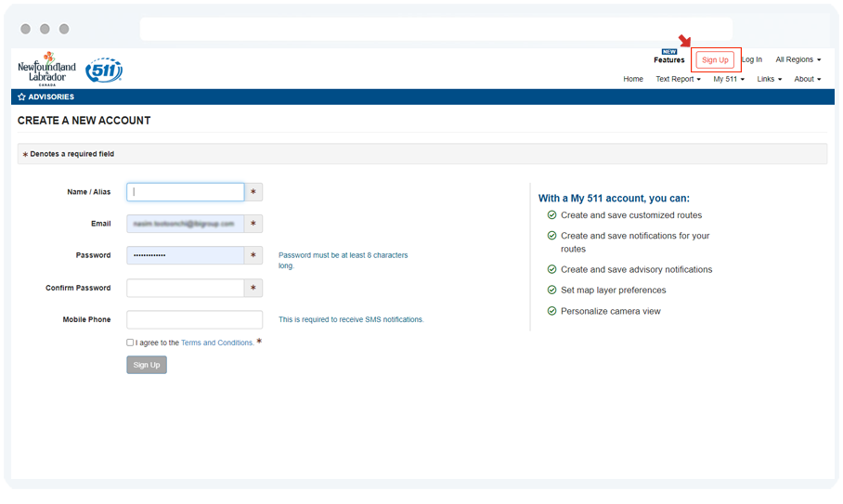Click the 511 logo
The image size is (843, 504).
click(x=104, y=70)
